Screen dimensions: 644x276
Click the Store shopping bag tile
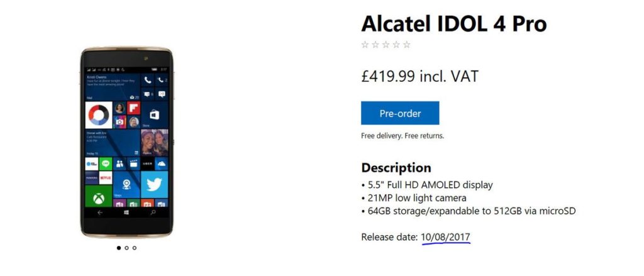155,114
